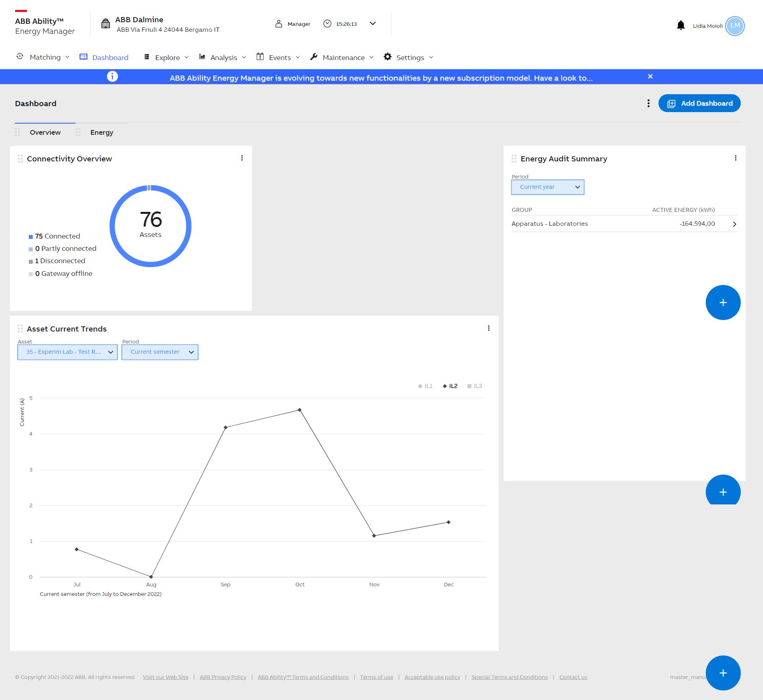Open the Current semester period dropdown
Viewport: 763px width, 700px height.
160,352
